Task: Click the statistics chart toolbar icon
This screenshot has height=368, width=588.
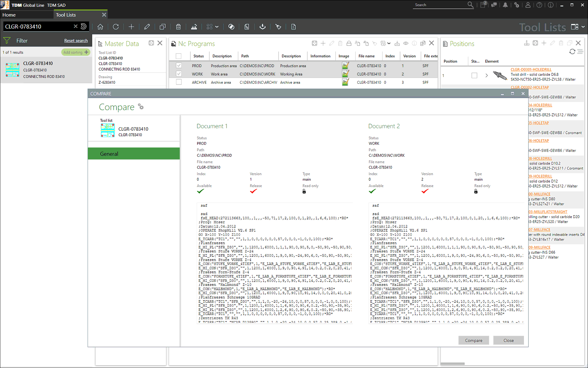Action: click(x=194, y=27)
